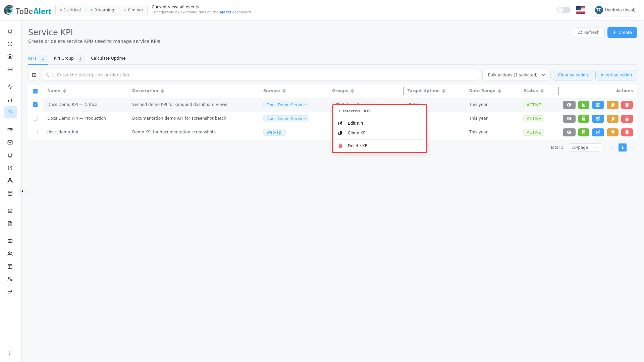Screen dimensions: 644x362
Task: Sort by the Service column header
Action: click(x=274, y=91)
